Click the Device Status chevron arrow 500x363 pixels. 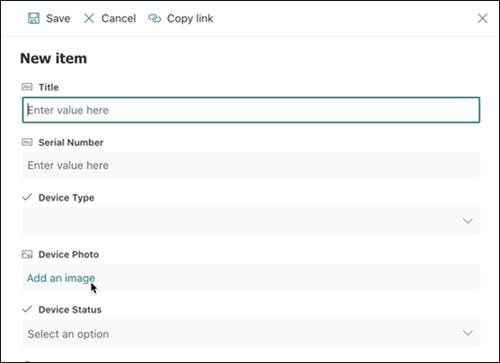(468, 333)
